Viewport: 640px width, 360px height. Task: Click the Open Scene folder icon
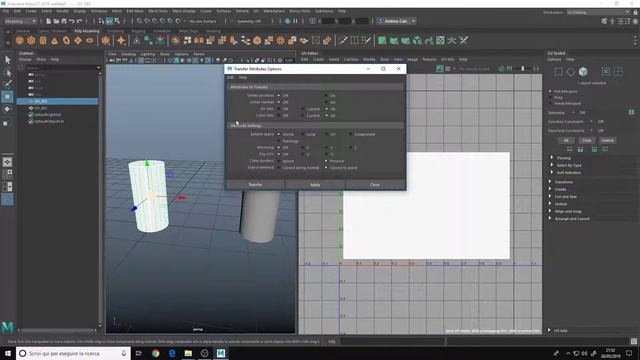pyautogui.click(x=56, y=21)
